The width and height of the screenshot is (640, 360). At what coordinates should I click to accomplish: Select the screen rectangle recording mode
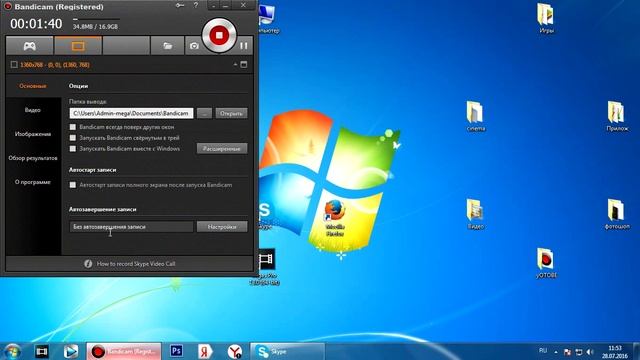78,46
